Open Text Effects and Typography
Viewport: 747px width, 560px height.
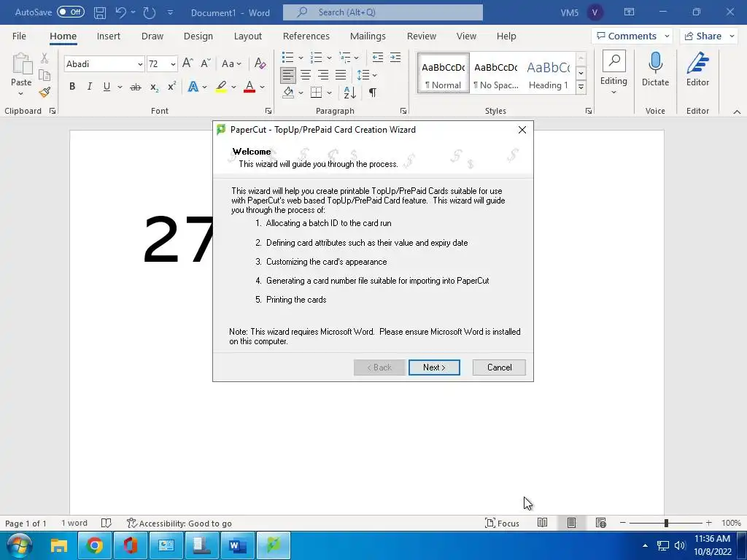point(193,87)
